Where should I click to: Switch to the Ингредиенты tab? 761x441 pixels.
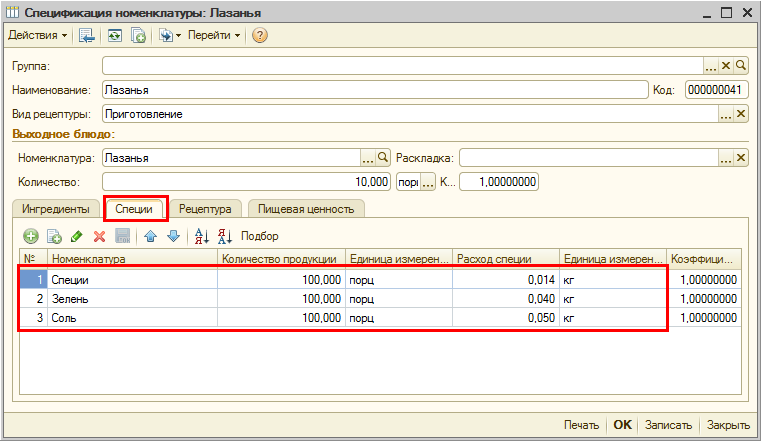[56, 209]
